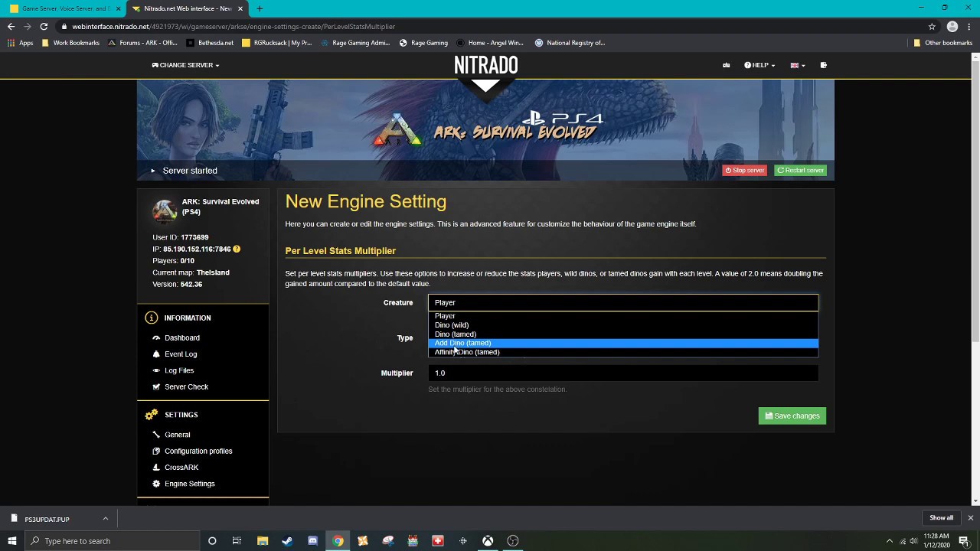Open Log Files in sidebar menu
The height and width of the screenshot is (551, 980).
[179, 370]
